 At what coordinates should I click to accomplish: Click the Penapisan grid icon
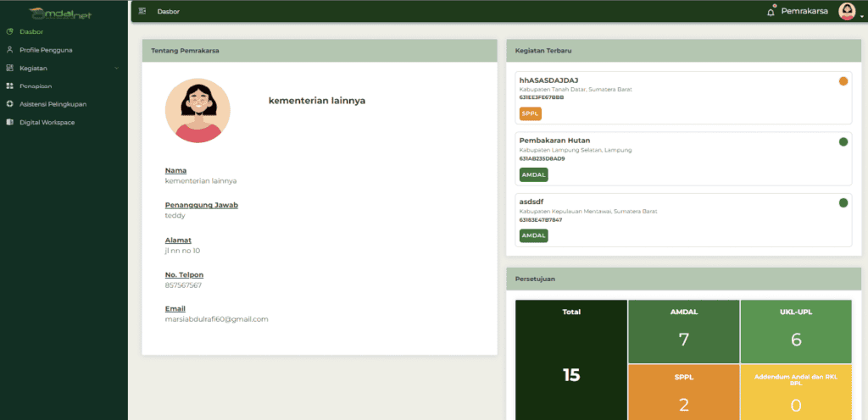pyautogui.click(x=9, y=86)
